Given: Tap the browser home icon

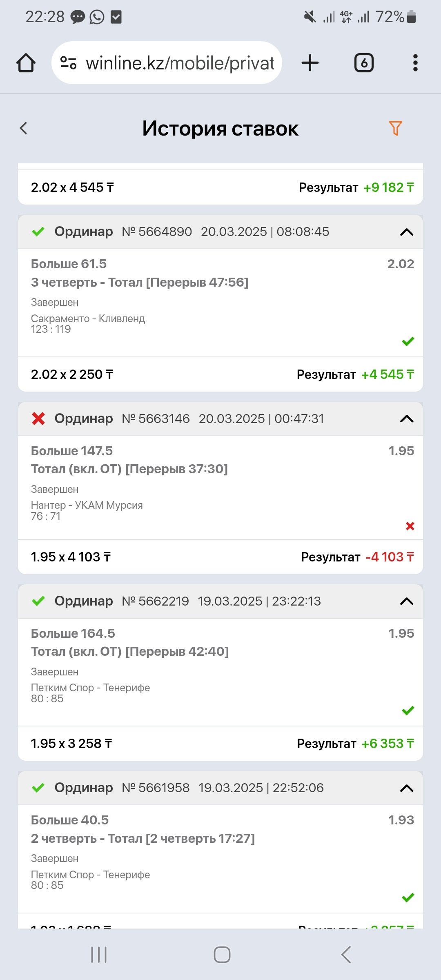Looking at the screenshot, I should (x=26, y=63).
